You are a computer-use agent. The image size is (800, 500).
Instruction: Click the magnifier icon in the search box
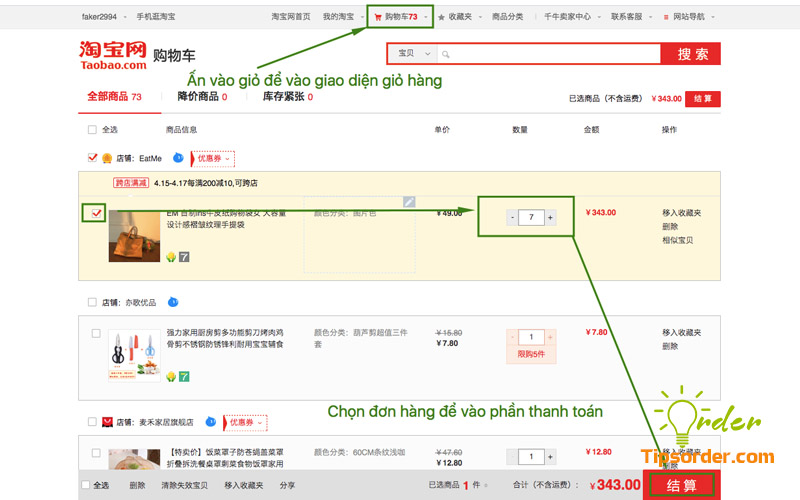tap(446, 54)
